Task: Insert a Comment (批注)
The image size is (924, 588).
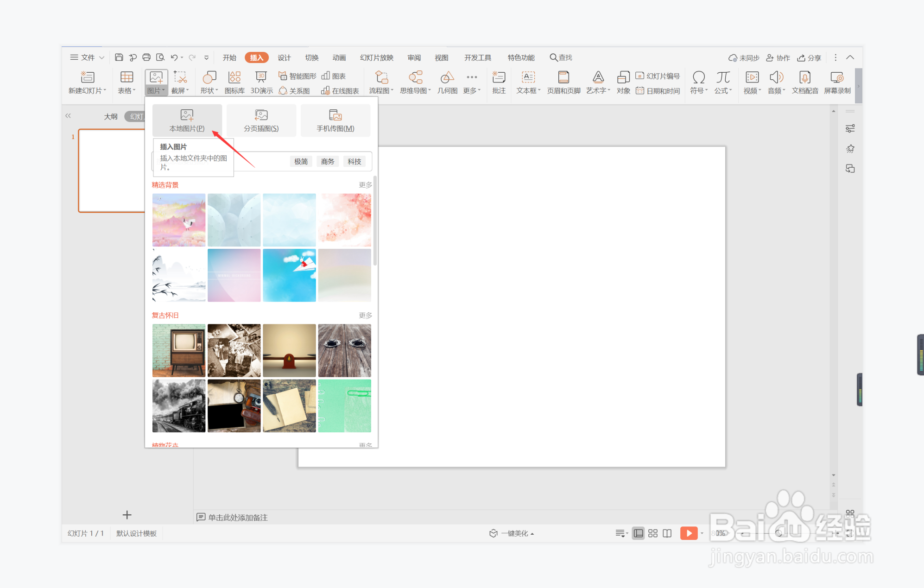Action: (499, 82)
